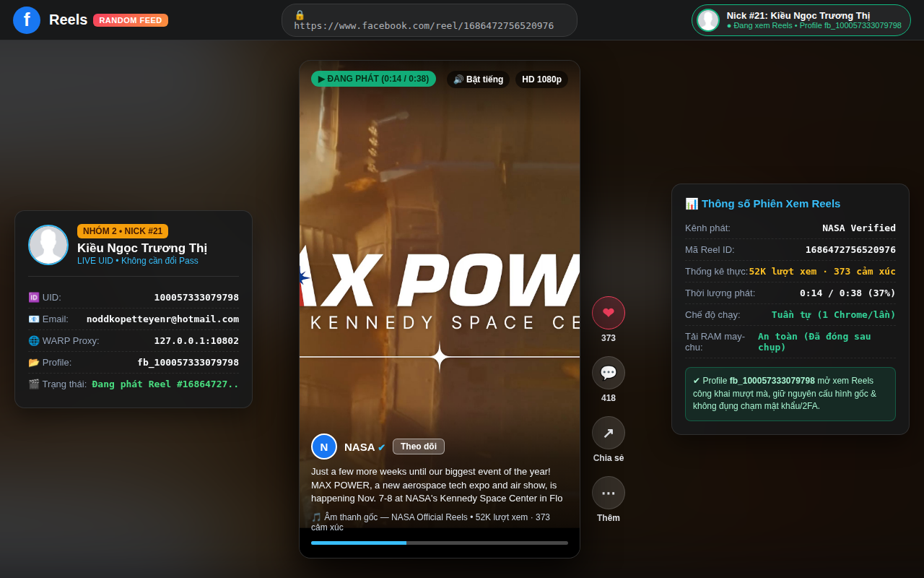Viewport: 924px width, 578px height.
Task: Click the Thông số Phiên Xem Reels heading
Action: pyautogui.click(x=763, y=204)
